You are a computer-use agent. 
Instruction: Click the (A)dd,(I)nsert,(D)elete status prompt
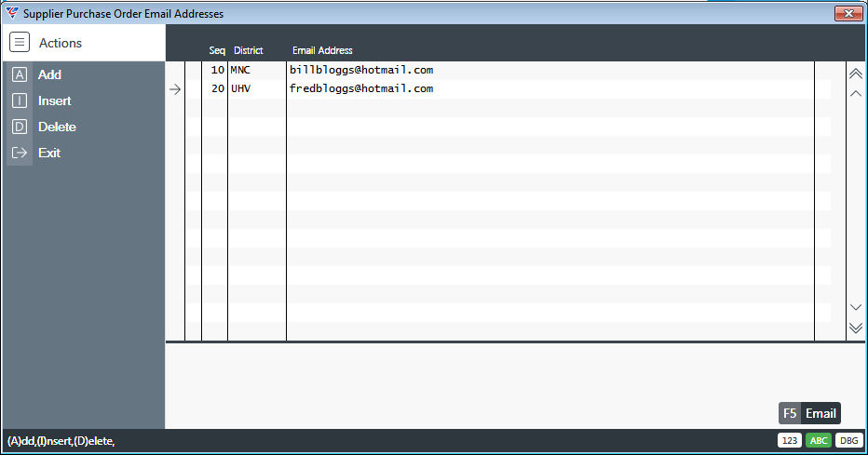point(61,441)
